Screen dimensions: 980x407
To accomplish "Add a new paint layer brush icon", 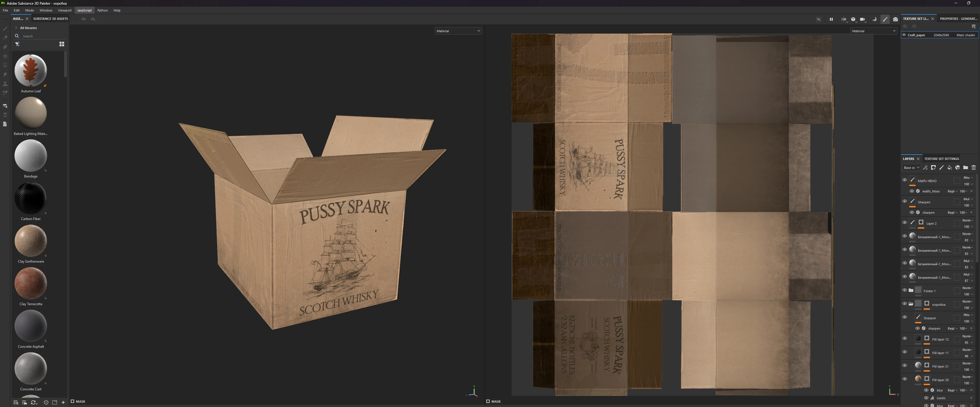I will 941,168.
